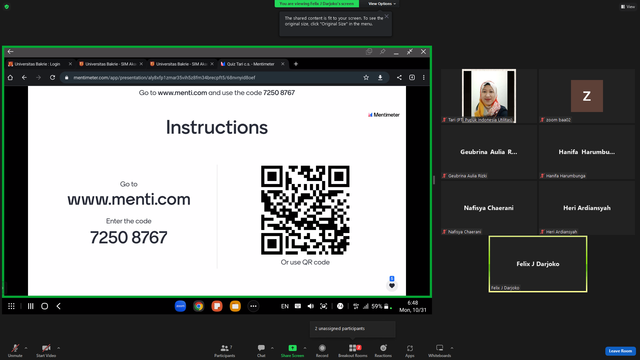Start recording with the Record button
Image resolution: width=640 pixels, height=360 pixels.
[322, 350]
